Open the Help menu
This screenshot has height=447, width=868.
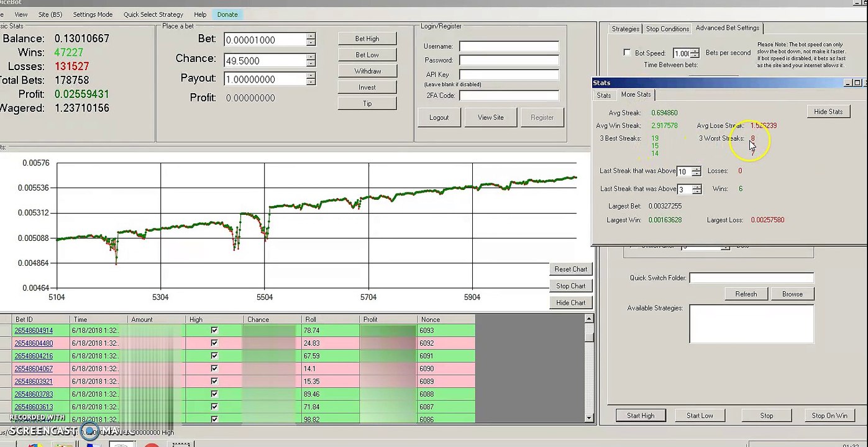[x=200, y=14]
